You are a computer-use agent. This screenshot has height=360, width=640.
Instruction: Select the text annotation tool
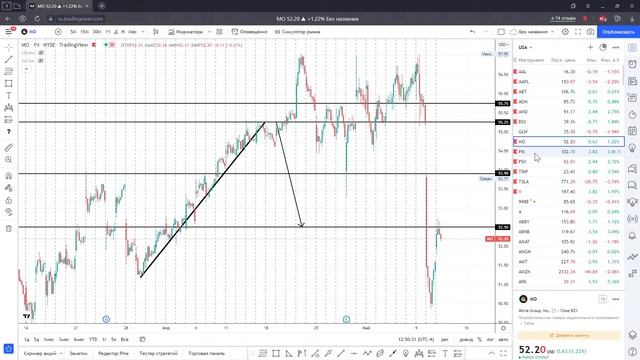pyautogui.click(x=9, y=96)
